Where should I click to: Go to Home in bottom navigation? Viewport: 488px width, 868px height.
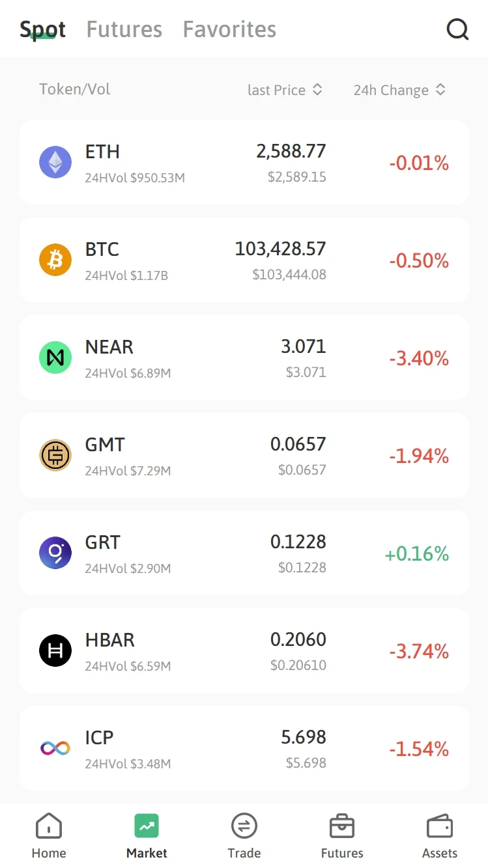49,835
